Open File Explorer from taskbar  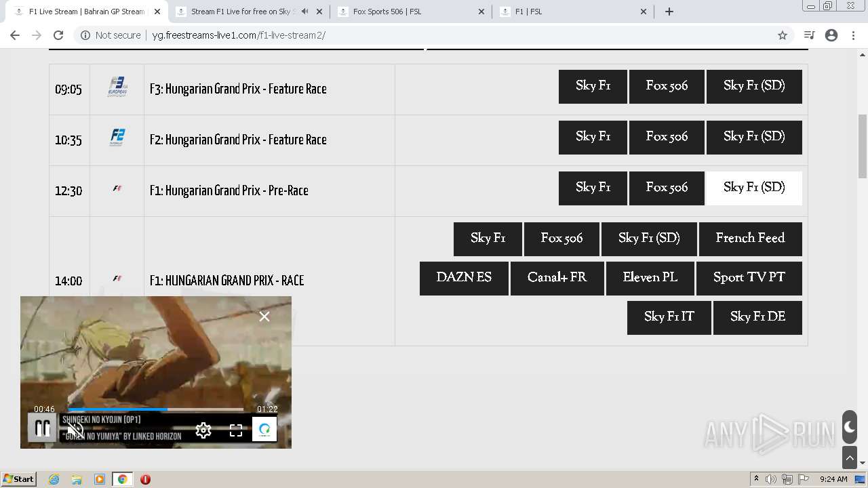pyautogui.click(x=77, y=479)
